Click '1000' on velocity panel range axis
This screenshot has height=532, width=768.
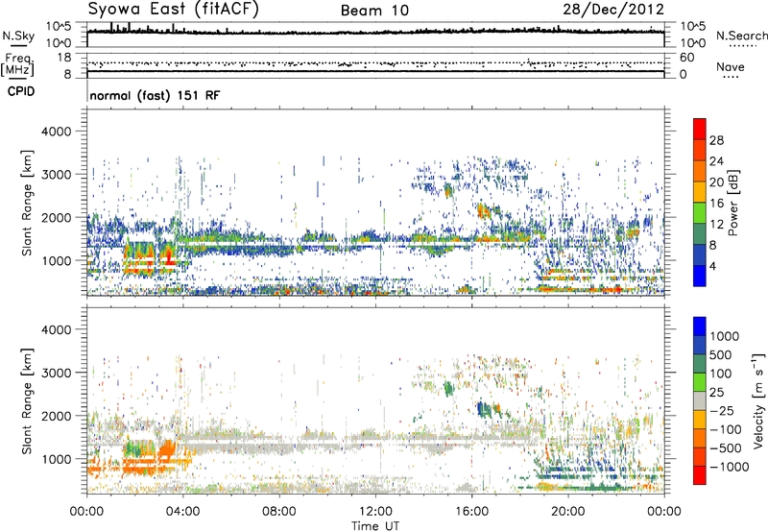point(56,459)
